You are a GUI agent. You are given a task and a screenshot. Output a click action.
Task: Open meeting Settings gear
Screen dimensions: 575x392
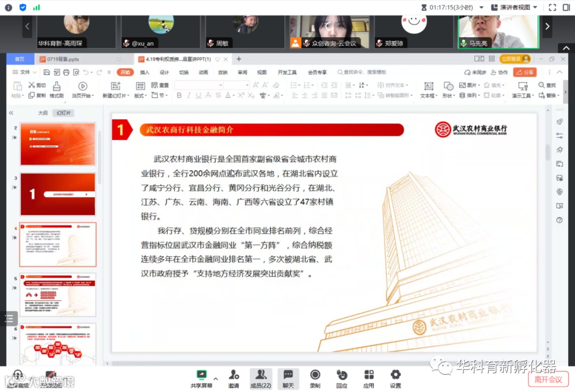(395, 374)
